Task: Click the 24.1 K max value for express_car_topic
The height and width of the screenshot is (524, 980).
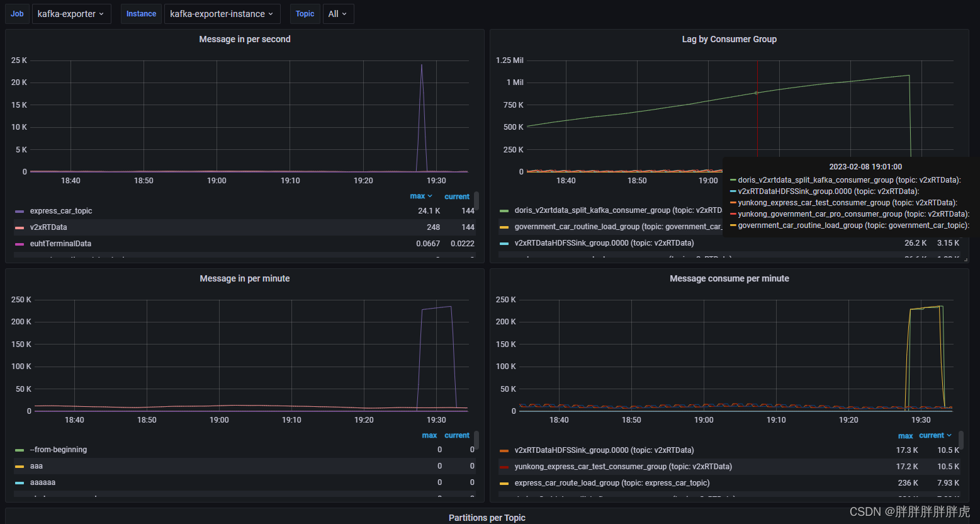Action: click(x=429, y=211)
